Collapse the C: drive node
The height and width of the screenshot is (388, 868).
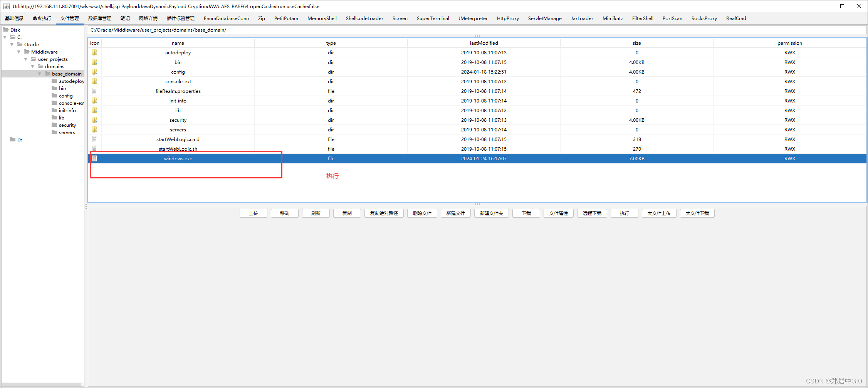click(x=5, y=37)
